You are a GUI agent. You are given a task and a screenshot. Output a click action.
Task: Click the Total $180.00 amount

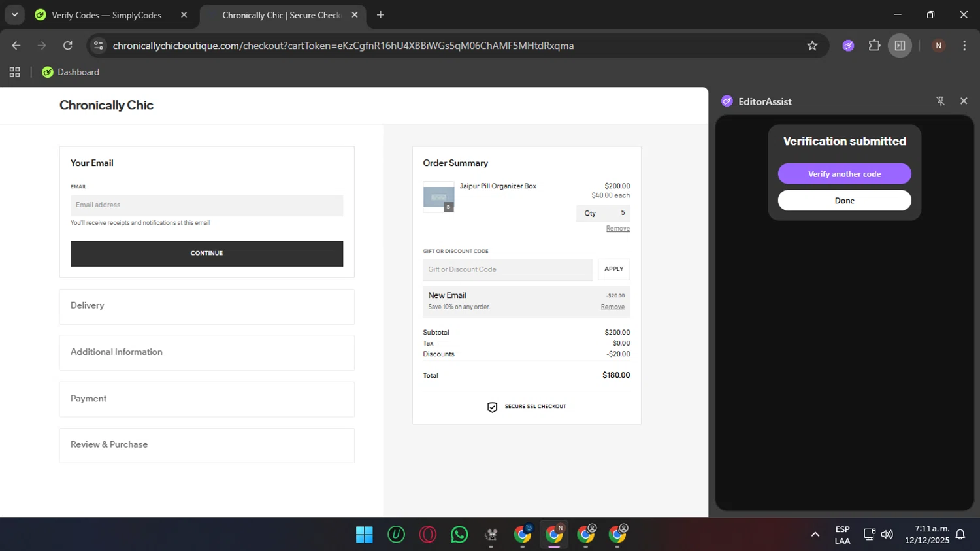click(616, 375)
